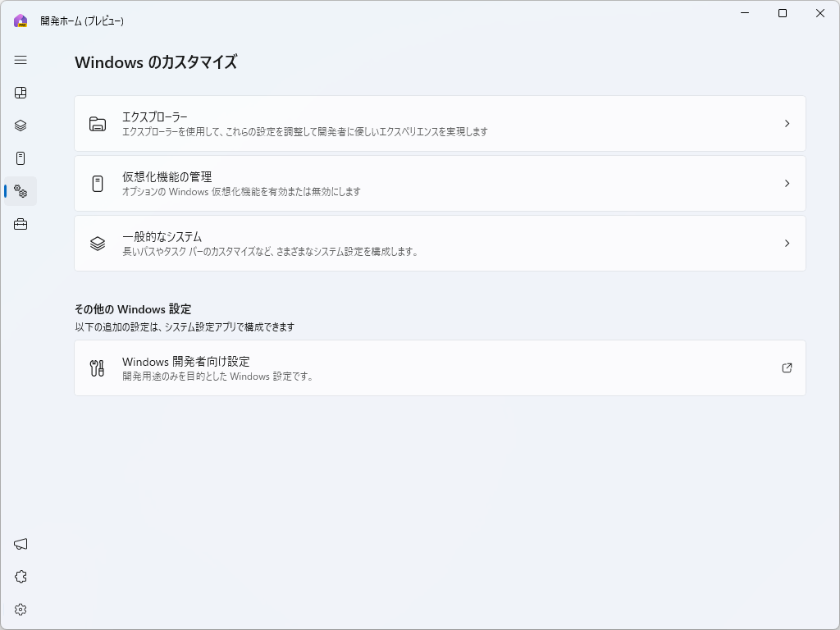Select the Dashboard sidebar icon

20,93
